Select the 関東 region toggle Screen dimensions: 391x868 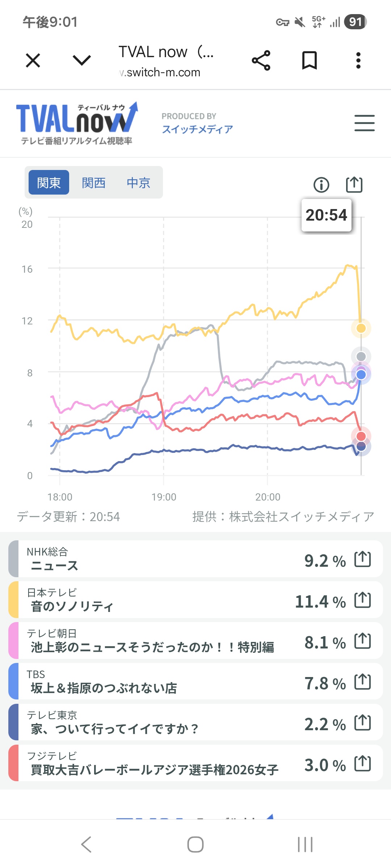(x=49, y=182)
